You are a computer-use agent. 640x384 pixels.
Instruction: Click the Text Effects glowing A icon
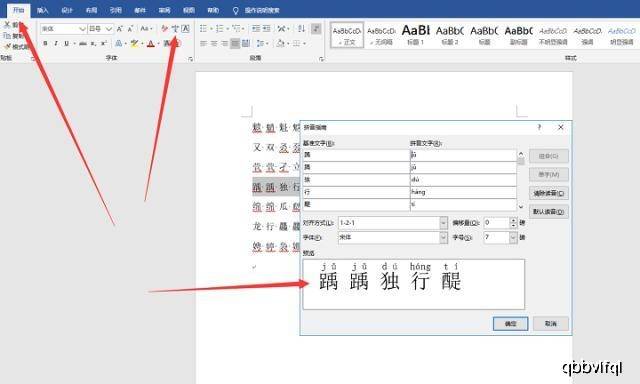(118, 43)
